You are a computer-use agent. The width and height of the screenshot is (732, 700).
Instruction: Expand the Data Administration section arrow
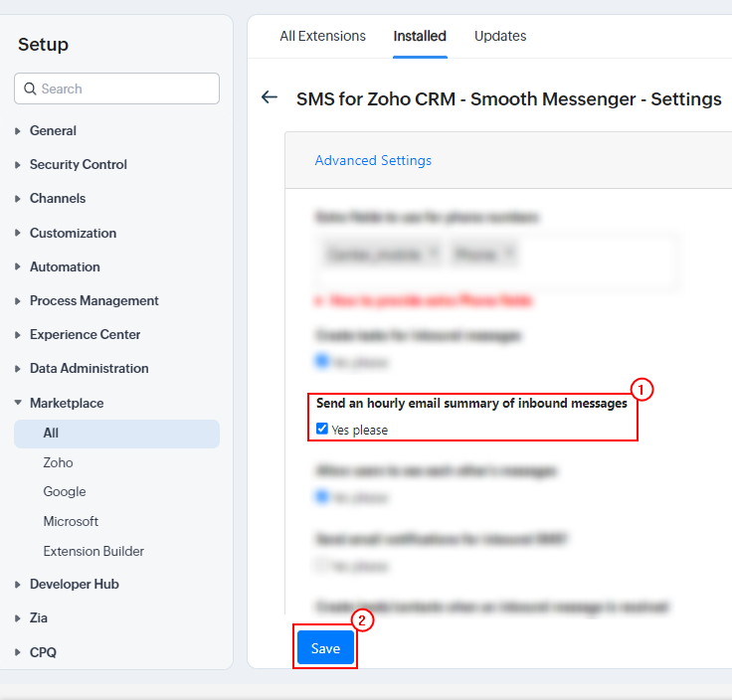coord(18,369)
